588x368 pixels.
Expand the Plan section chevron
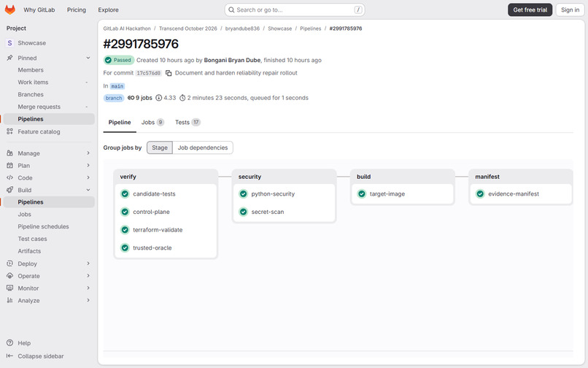pyautogui.click(x=88, y=165)
